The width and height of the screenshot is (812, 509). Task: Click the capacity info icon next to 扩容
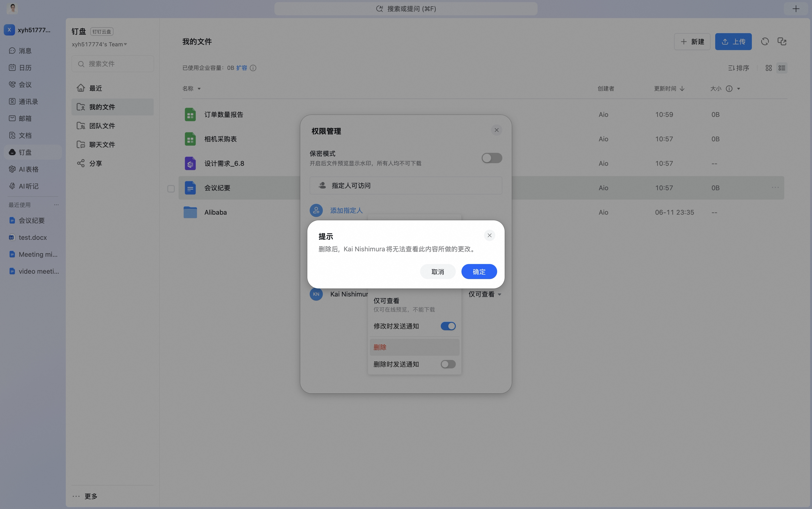(x=253, y=68)
